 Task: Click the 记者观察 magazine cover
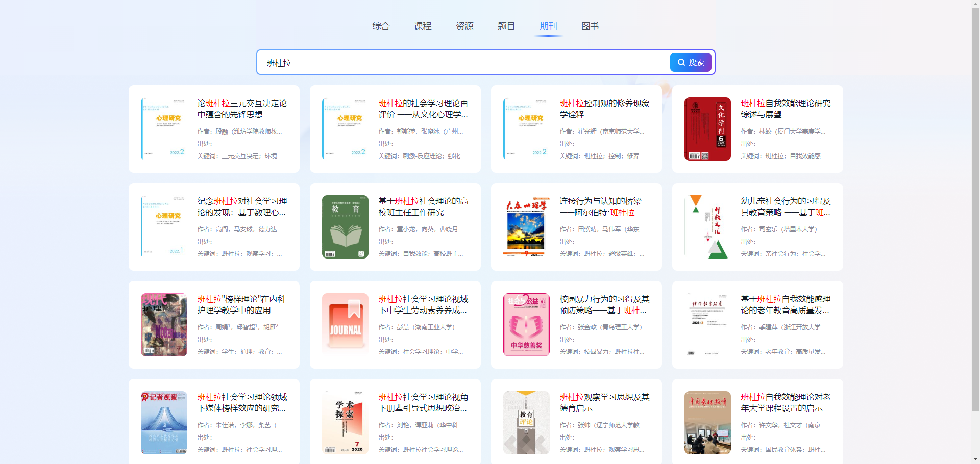pos(164,423)
